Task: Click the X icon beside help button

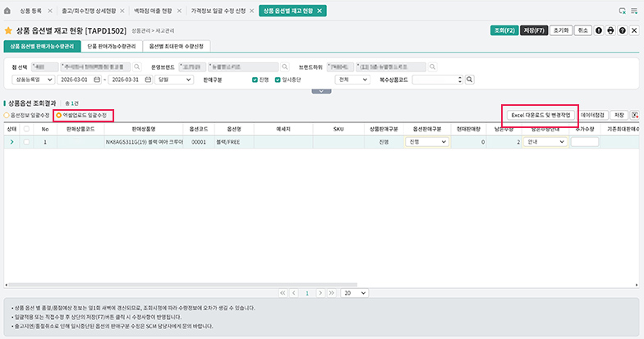Action: 634,31
